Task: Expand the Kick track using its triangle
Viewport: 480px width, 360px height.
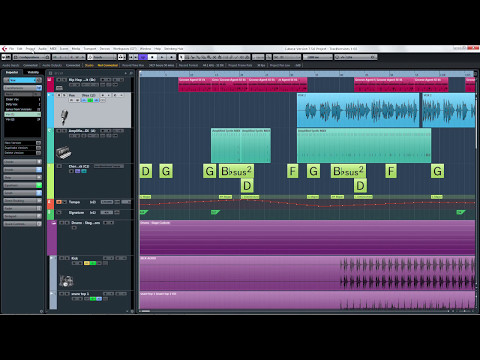Action: point(52,258)
